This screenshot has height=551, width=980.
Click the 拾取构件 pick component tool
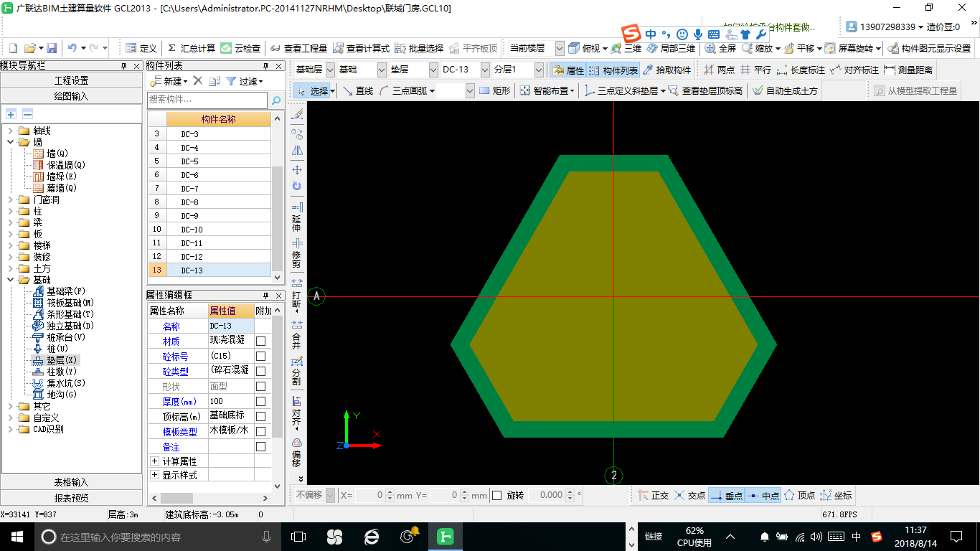[666, 70]
